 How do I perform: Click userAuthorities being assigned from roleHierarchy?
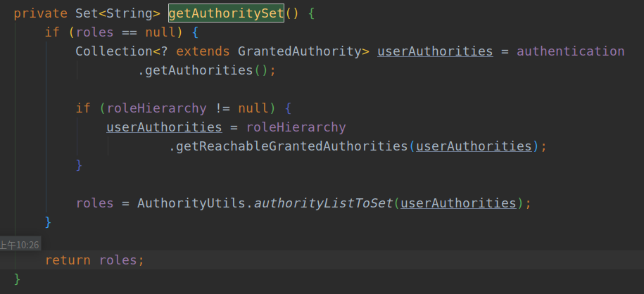pos(164,127)
